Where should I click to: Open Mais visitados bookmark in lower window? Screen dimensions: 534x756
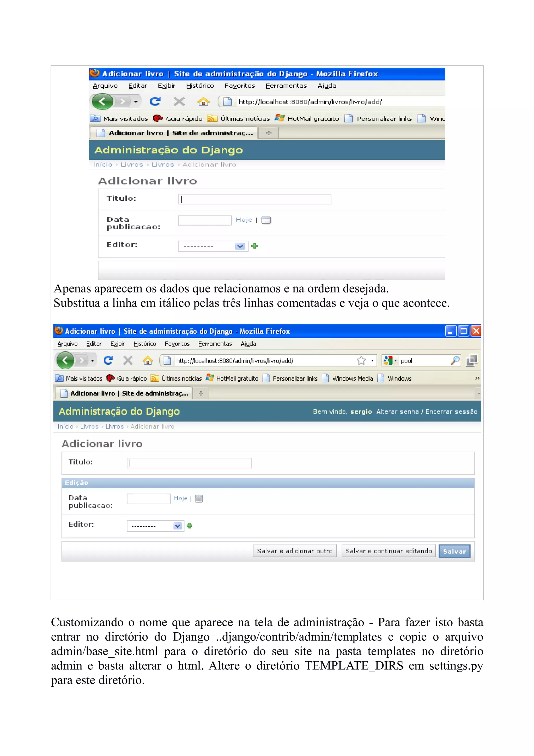click(x=79, y=378)
